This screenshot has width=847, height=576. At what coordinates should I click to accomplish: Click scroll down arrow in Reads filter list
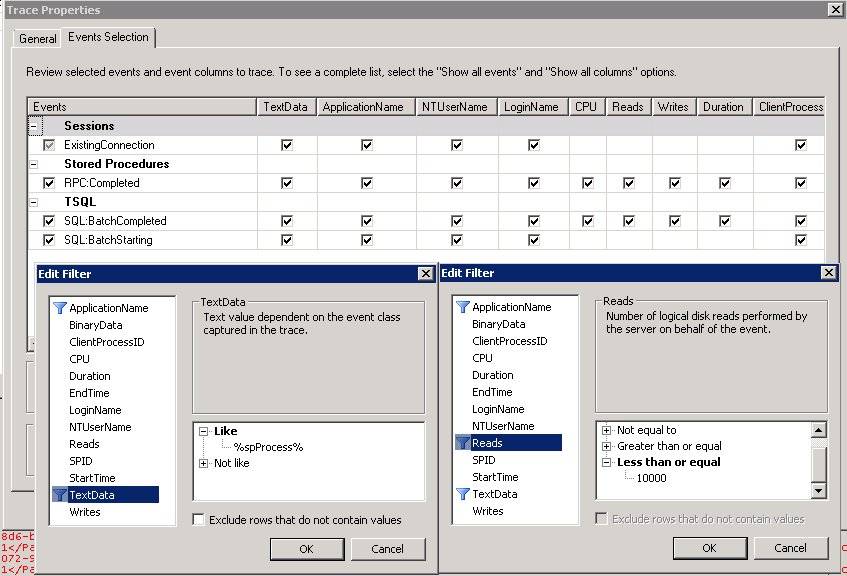[819, 491]
